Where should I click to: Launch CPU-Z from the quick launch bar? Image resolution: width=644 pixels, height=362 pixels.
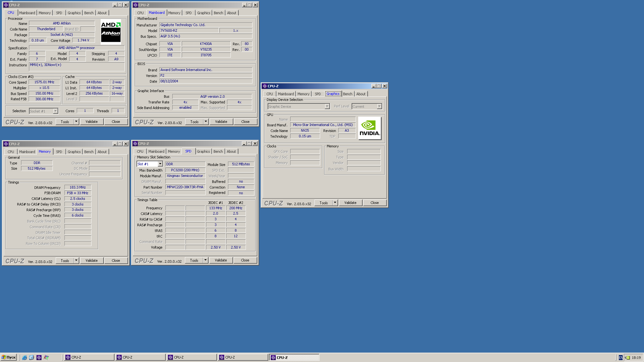[39, 358]
